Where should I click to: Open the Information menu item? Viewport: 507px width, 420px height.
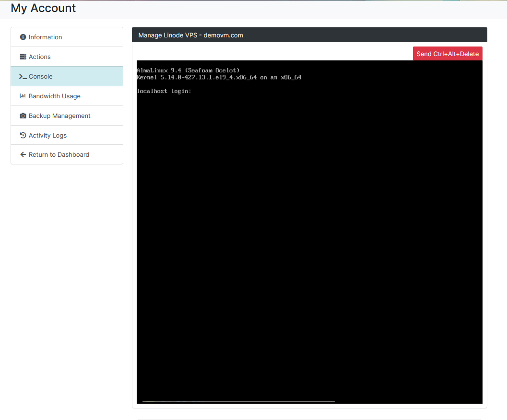point(67,37)
